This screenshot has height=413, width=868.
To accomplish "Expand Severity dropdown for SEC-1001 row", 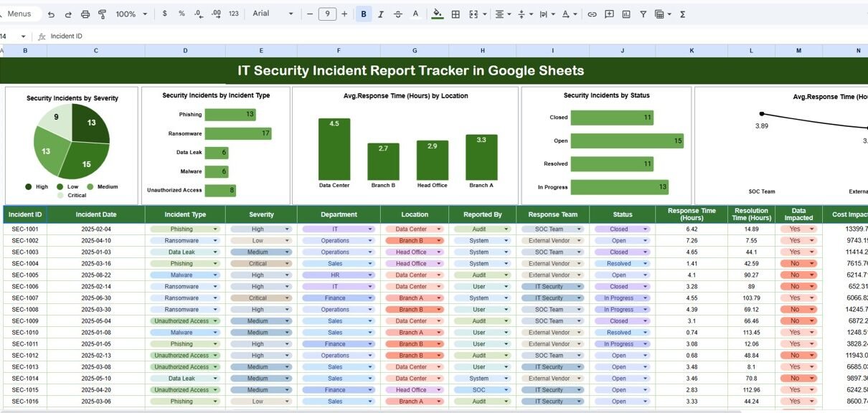I will point(287,229).
